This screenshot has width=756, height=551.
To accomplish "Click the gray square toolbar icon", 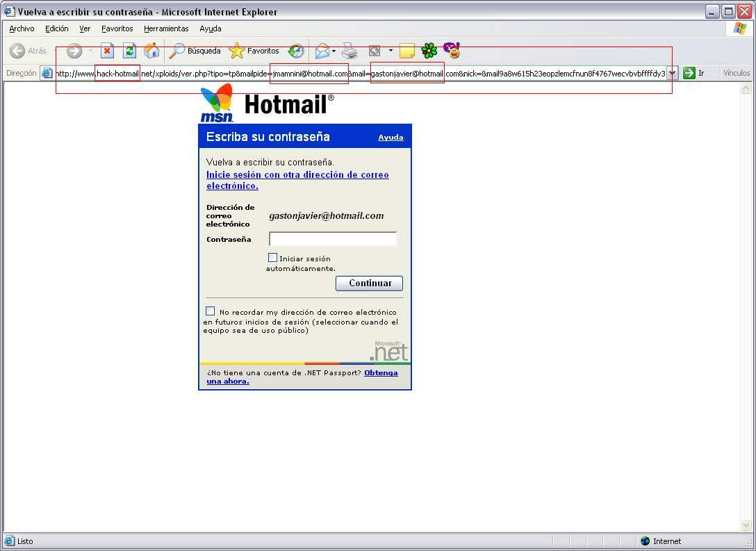I will (375, 51).
